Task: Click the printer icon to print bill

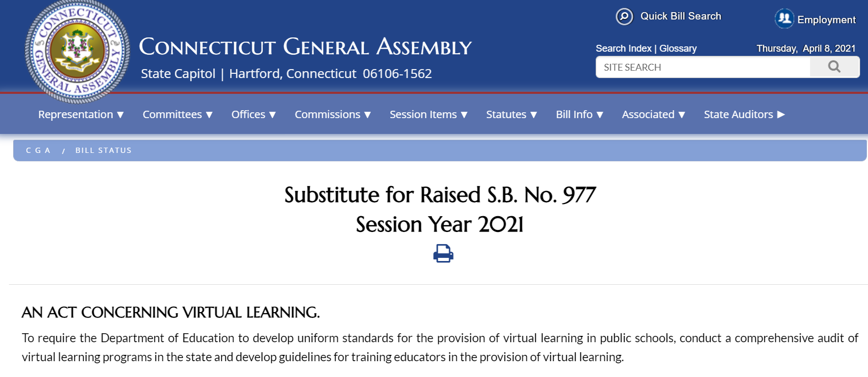Action: coord(443,254)
